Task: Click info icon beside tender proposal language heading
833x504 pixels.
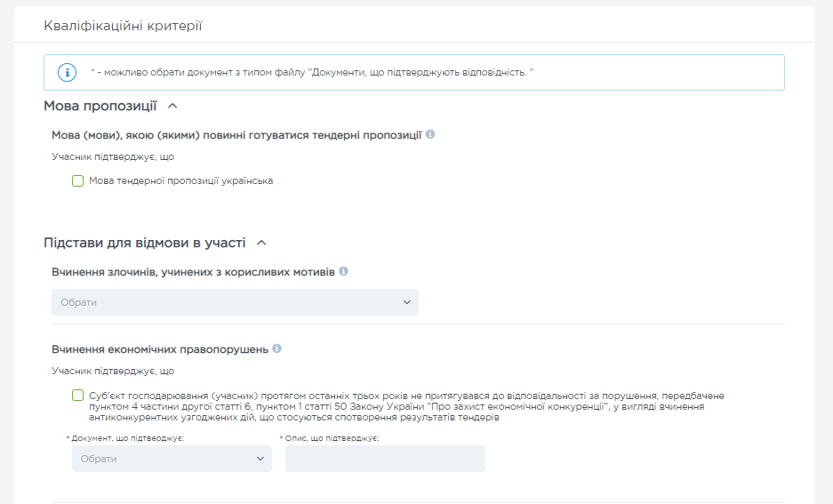Action: tap(430, 135)
